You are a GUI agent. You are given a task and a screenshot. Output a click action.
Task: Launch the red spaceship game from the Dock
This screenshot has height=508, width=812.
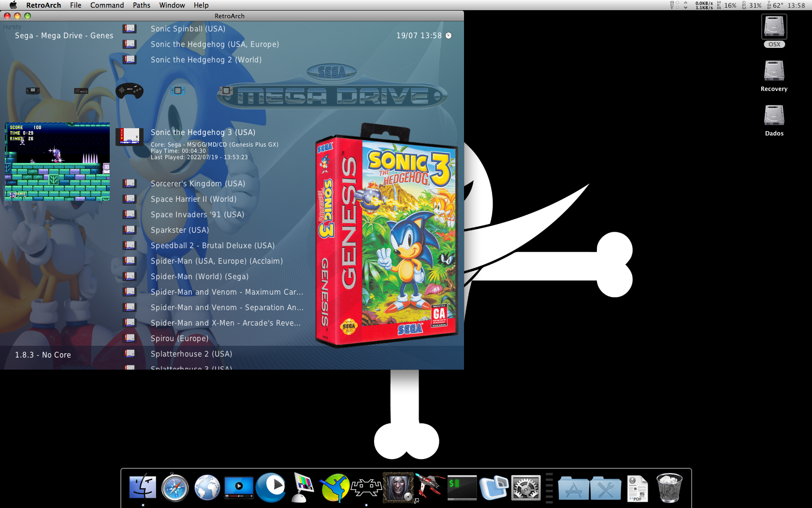pyautogui.click(x=430, y=487)
